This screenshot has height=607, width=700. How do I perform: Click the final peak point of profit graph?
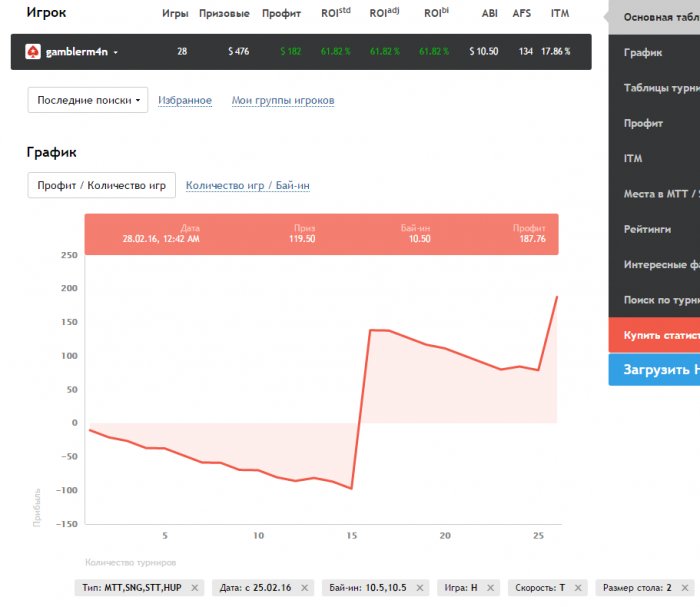556,297
